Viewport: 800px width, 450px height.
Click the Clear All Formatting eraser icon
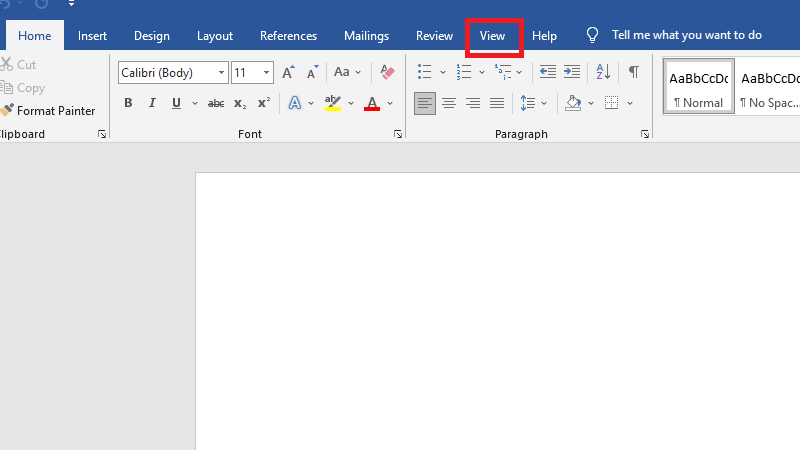pos(388,72)
